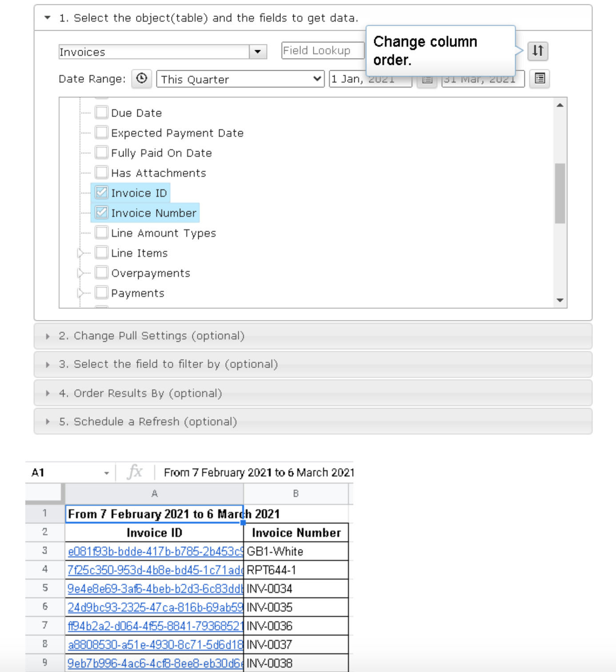
Task: Open invoice link ff94b2a2-d064
Action: (x=156, y=626)
